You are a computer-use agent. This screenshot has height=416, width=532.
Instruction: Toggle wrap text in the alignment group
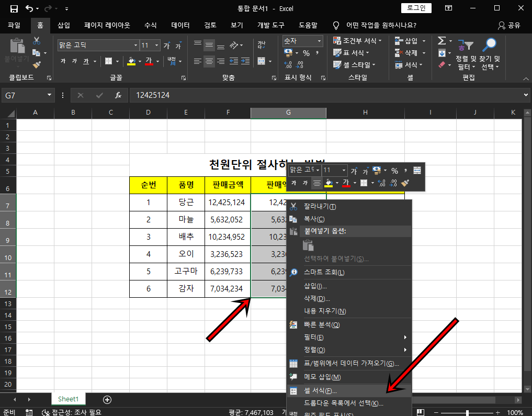[261, 45]
